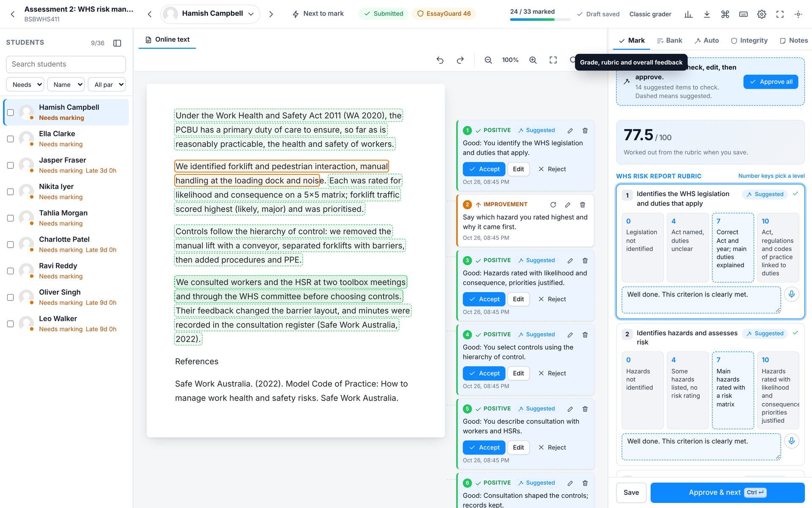Switch to Classic grader
Screen dimensions: 812x508
[x=650, y=14]
